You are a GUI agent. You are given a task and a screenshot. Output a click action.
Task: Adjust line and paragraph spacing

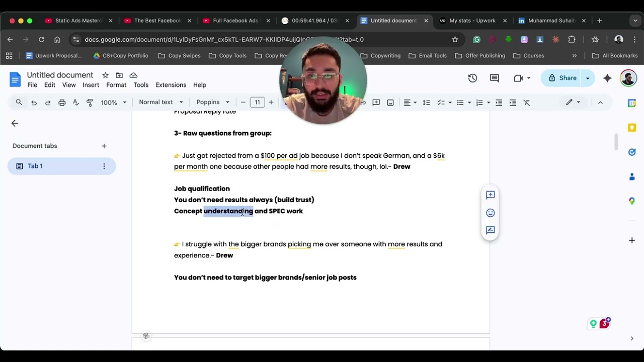426,102
